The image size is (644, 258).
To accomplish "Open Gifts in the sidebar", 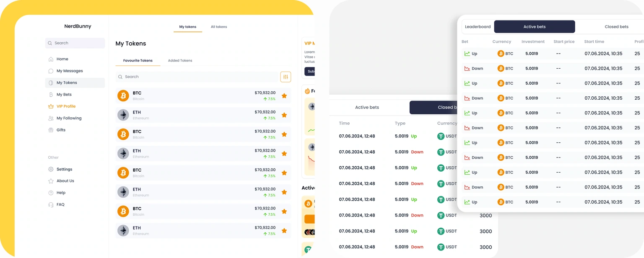I will point(61,130).
